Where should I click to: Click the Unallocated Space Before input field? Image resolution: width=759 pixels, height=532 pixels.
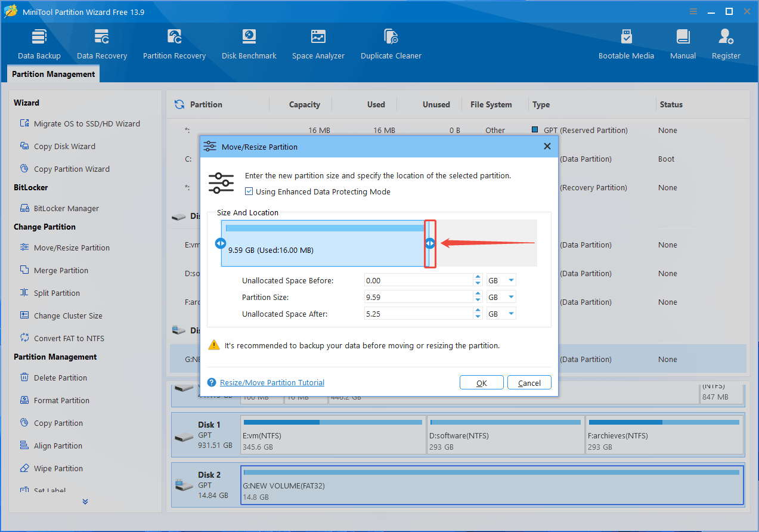(x=419, y=280)
